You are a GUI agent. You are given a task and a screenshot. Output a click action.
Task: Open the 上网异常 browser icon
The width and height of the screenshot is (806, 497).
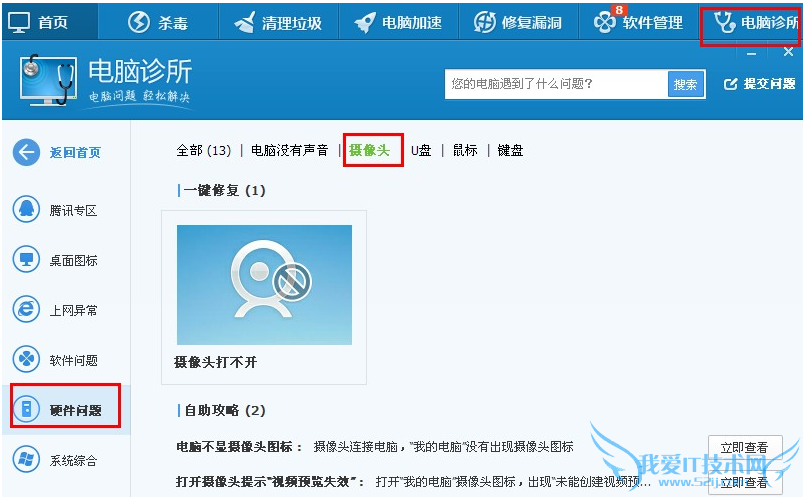(x=26, y=309)
